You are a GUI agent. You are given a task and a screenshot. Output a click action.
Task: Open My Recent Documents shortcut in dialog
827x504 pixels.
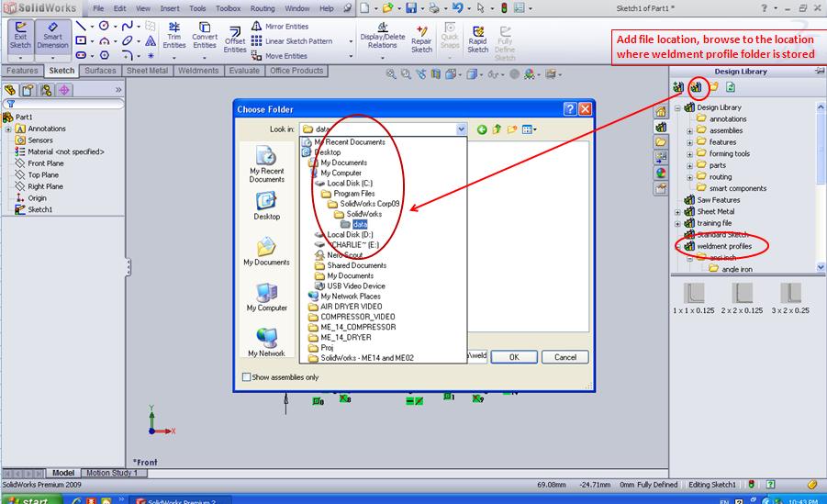pyautogui.click(x=267, y=164)
